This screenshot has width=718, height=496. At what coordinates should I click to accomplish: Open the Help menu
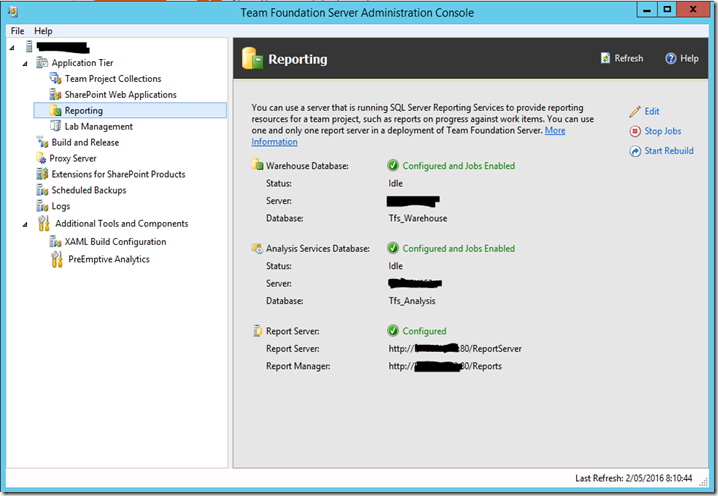[43, 31]
